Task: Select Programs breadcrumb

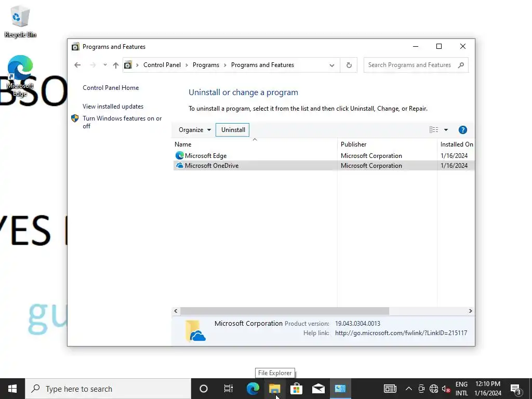Action: [206, 65]
